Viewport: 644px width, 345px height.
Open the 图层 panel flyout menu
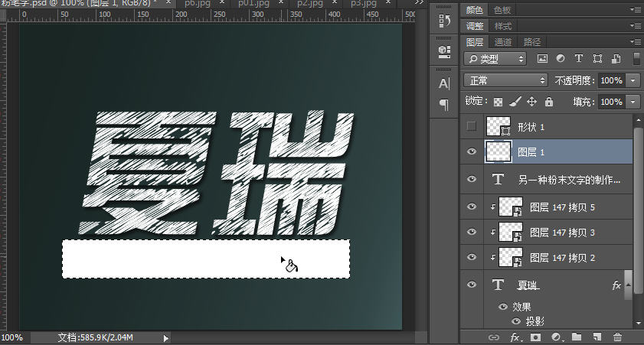pyautogui.click(x=636, y=41)
